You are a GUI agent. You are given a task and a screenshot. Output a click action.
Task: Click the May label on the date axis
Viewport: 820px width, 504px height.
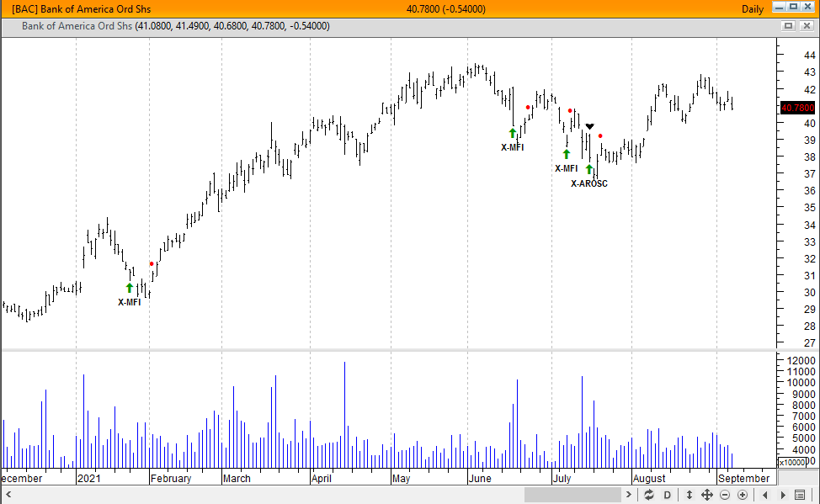401,479
